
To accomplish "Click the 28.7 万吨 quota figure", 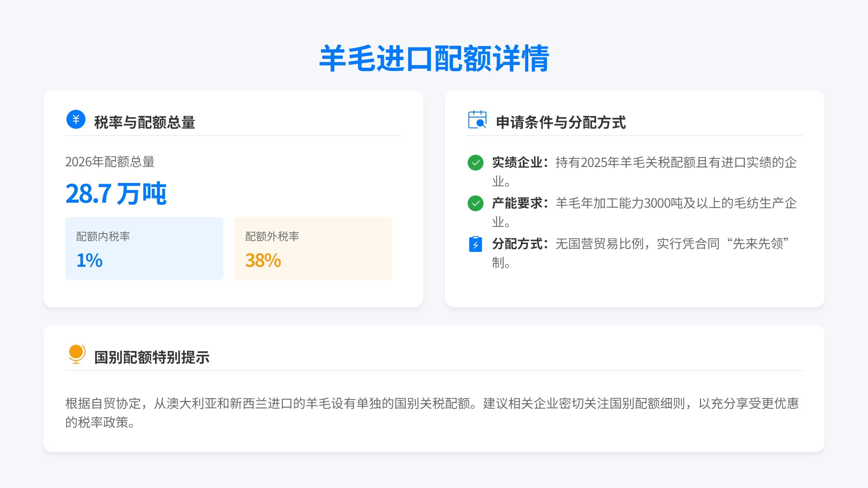I will click(116, 194).
